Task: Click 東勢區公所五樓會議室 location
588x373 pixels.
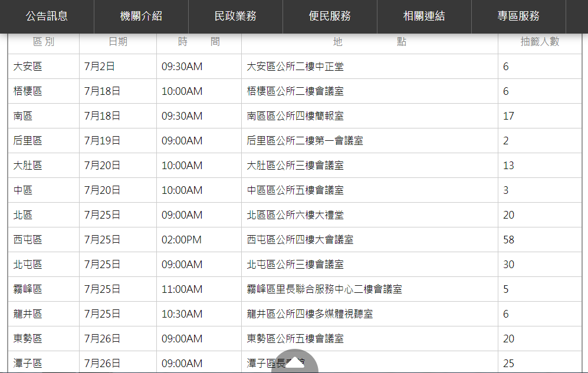Action: pos(295,338)
